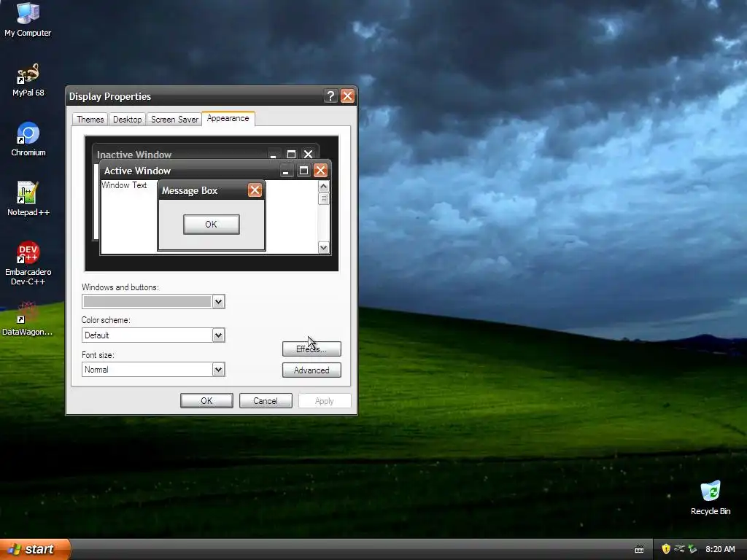Click the Inactive Window preview maximize icon

coord(291,154)
